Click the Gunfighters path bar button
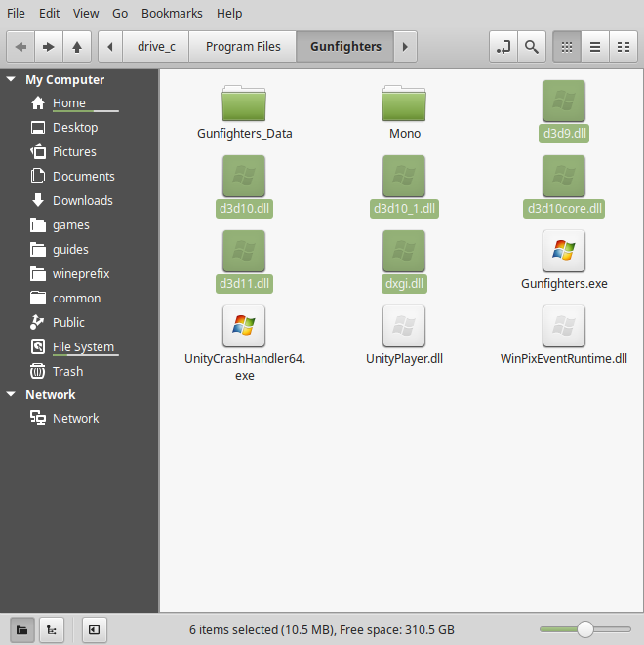644x645 pixels. (x=345, y=47)
